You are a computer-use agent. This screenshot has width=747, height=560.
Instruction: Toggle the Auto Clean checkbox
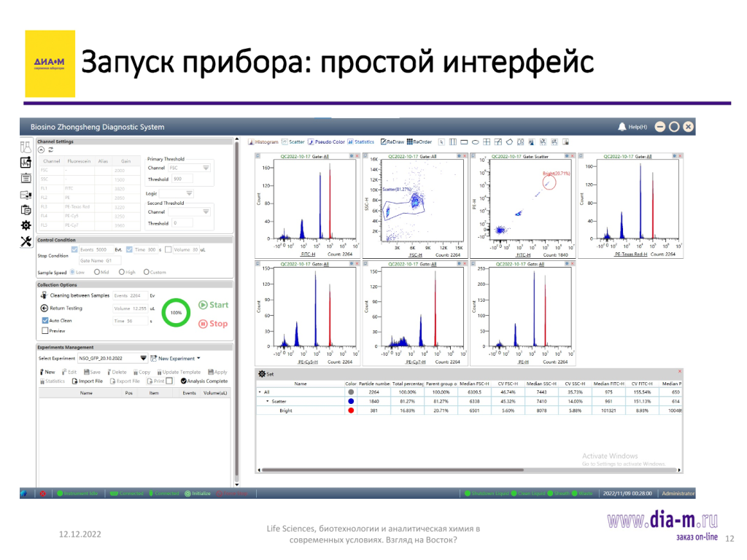click(45, 320)
